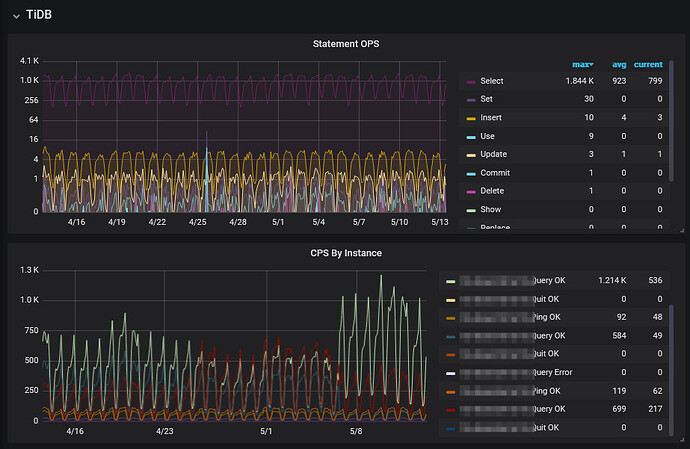Sort legend by max column
This screenshot has height=449, width=690.
coord(581,64)
